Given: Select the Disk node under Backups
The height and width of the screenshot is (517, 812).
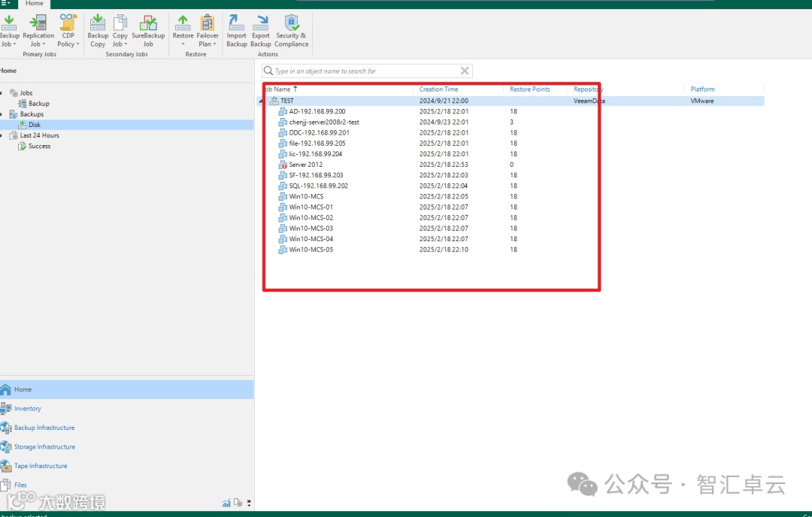Looking at the screenshot, I should pyautogui.click(x=127, y=125).
